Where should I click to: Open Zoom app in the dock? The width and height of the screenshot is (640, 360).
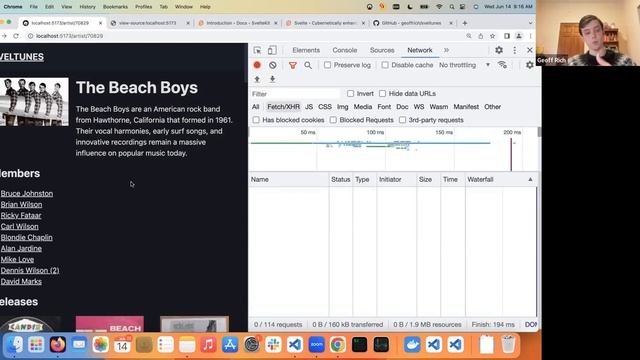point(316,344)
